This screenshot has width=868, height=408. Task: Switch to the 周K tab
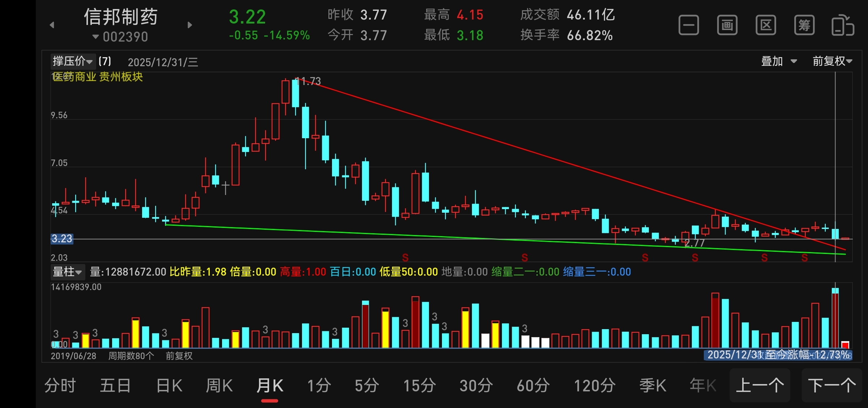[x=219, y=386]
